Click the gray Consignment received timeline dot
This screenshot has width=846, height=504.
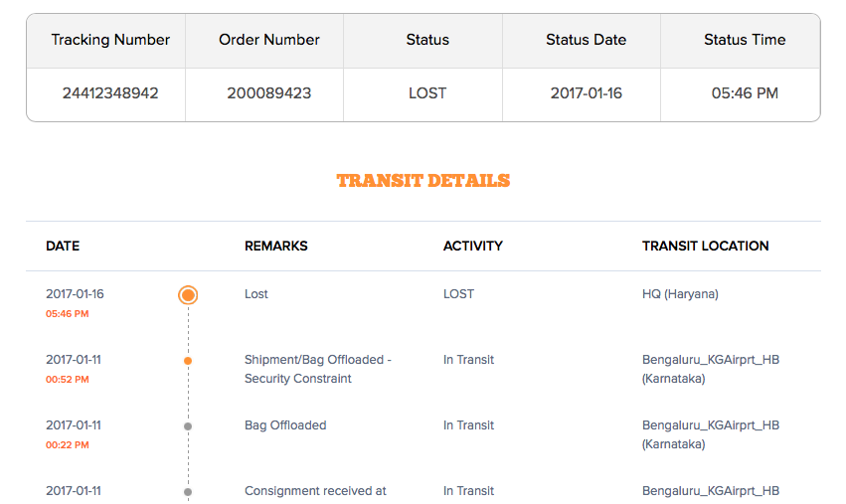[x=188, y=491]
